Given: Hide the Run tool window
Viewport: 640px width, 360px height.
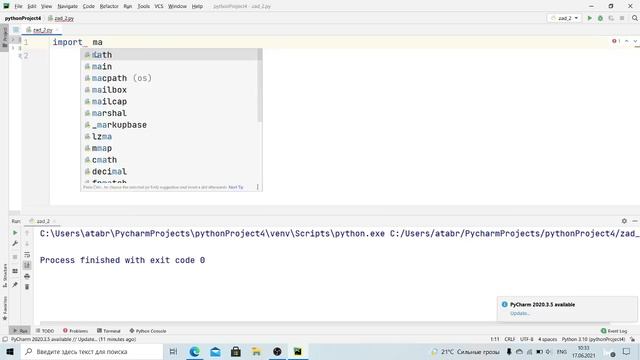Looking at the screenshot, I should click(x=635, y=221).
